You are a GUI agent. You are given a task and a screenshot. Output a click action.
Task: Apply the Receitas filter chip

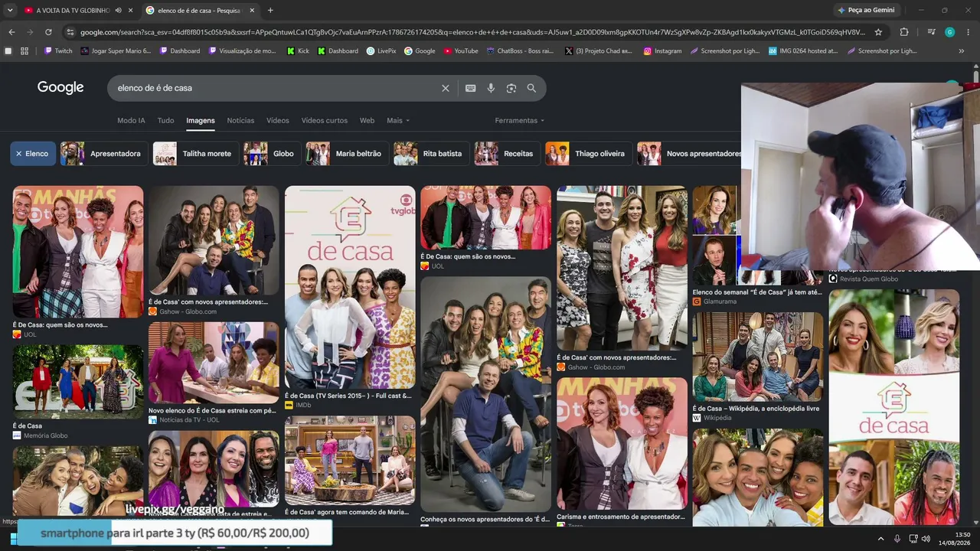(x=506, y=153)
